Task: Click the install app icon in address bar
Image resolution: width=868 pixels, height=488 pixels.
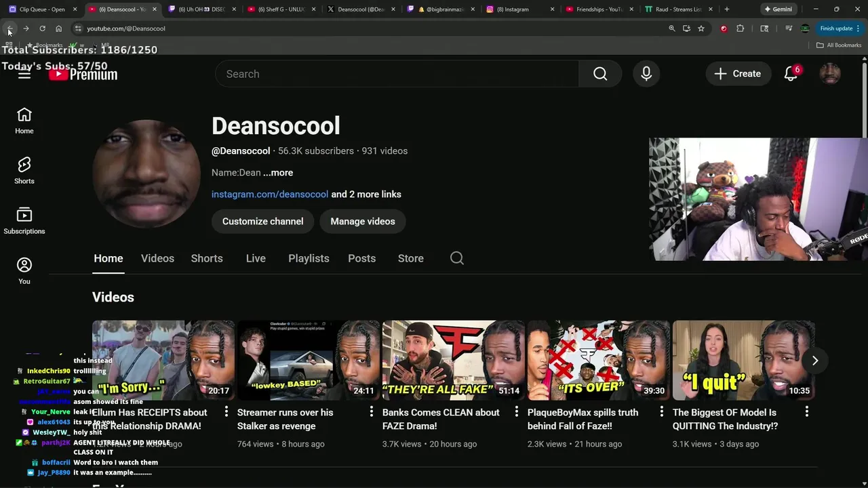Action: [686, 28]
